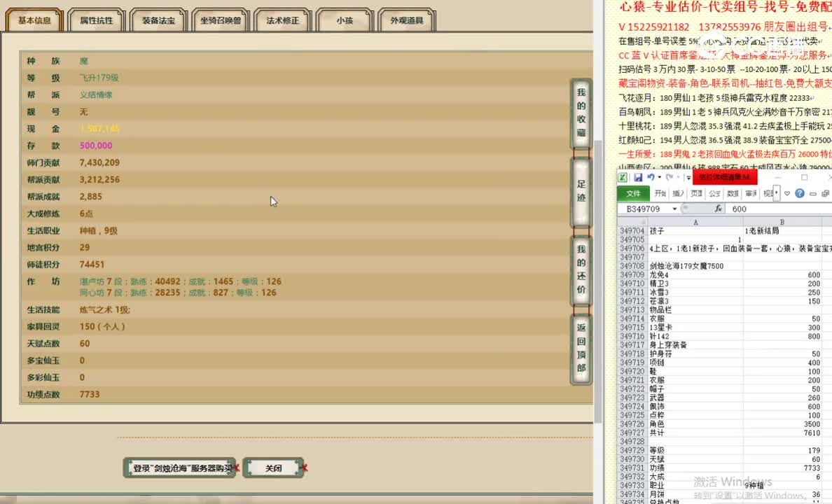Open the Quick Access Toolbar customize dropdown
The width and height of the screenshot is (832, 504).
coord(688,177)
